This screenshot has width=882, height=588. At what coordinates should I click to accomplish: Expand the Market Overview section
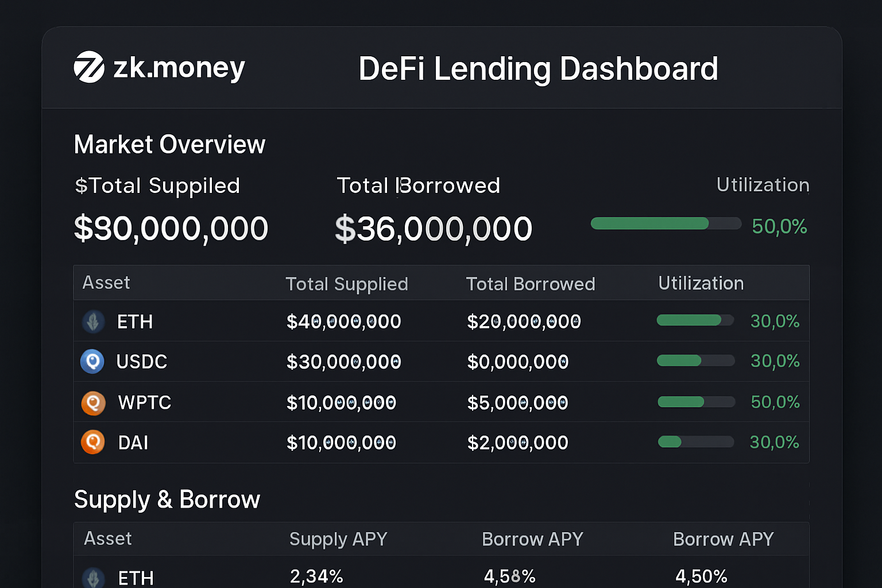coord(169,144)
